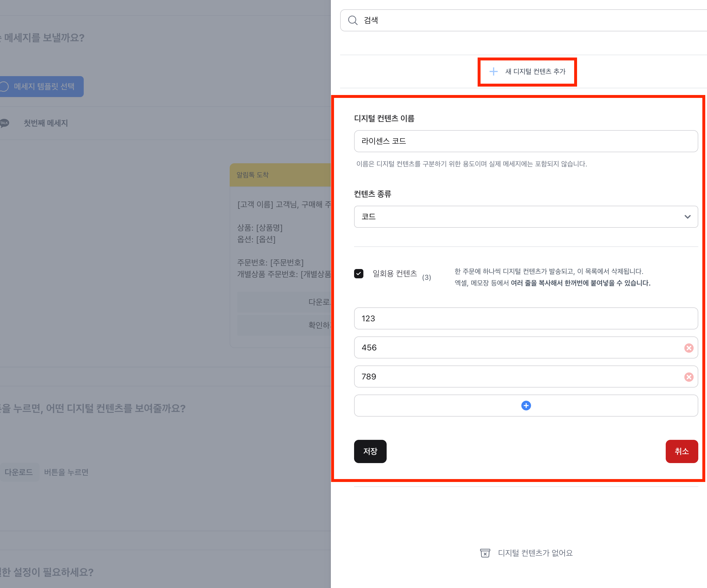Click the 다운로드 tag button
The height and width of the screenshot is (588, 707).
click(x=19, y=472)
